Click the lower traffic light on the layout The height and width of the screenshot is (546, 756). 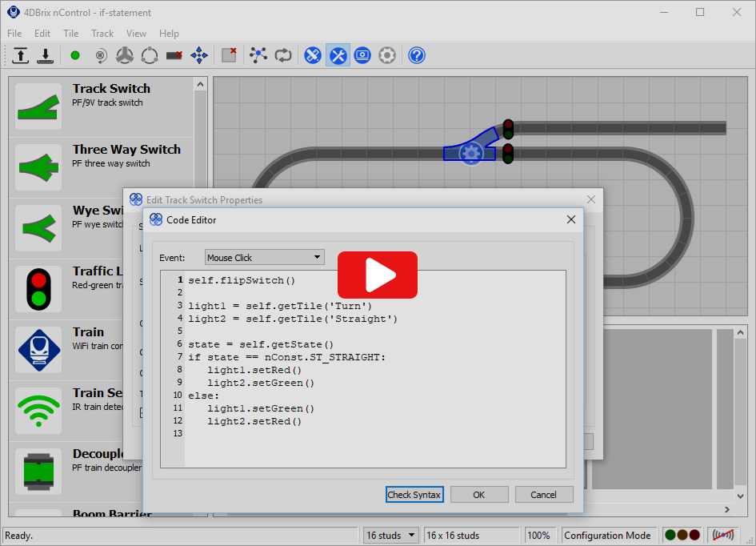point(508,154)
